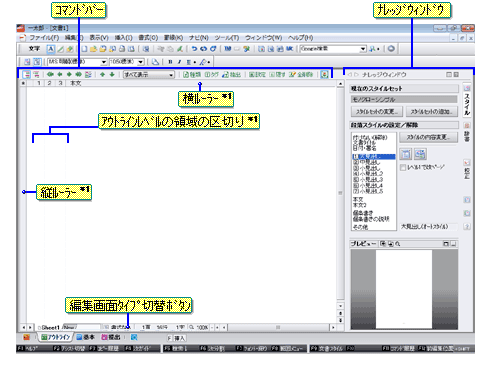
Task: Select 本文2 in the style list
Action: click(x=360, y=205)
